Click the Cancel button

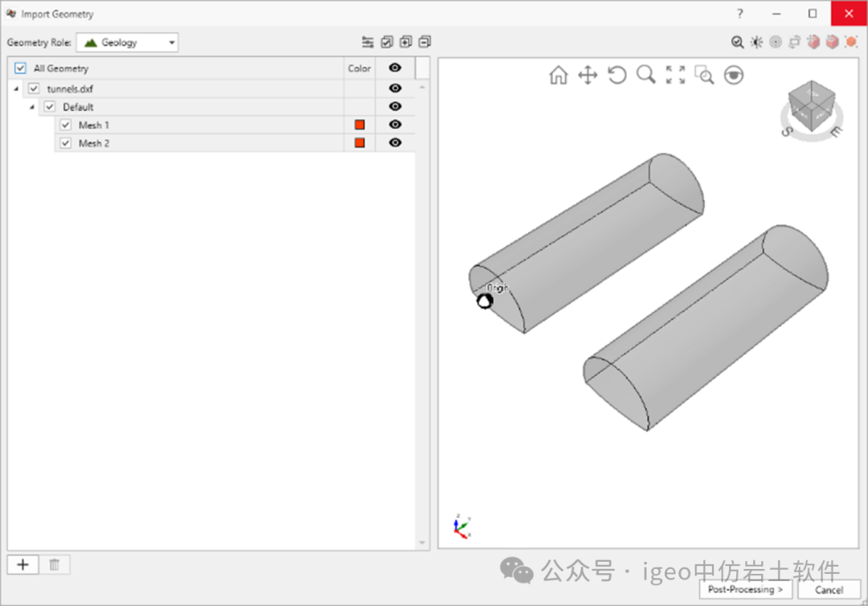(829, 589)
